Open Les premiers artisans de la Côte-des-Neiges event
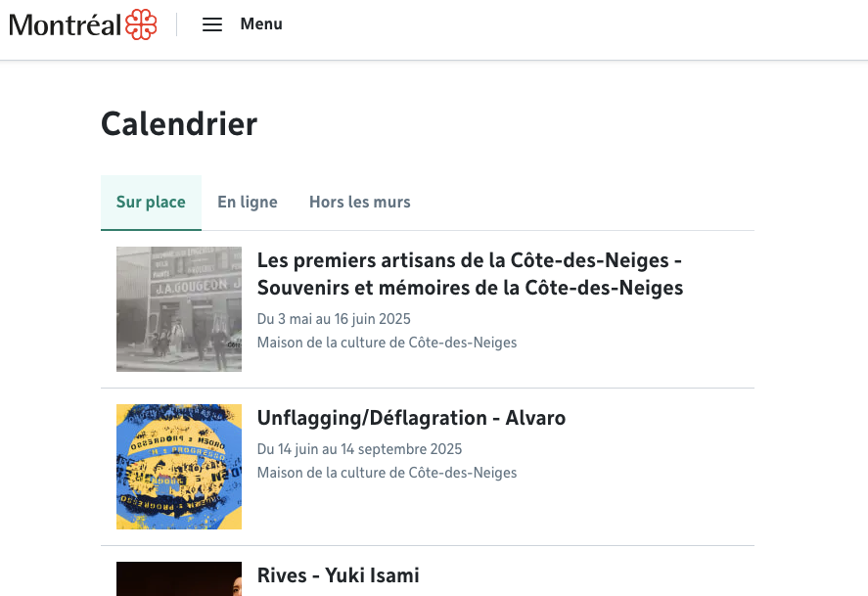 (x=469, y=260)
